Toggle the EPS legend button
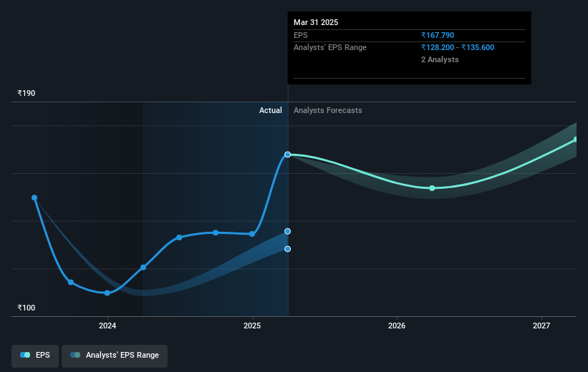Image resolution: width=588 pixels, height=372 pixels. point(35,356)
